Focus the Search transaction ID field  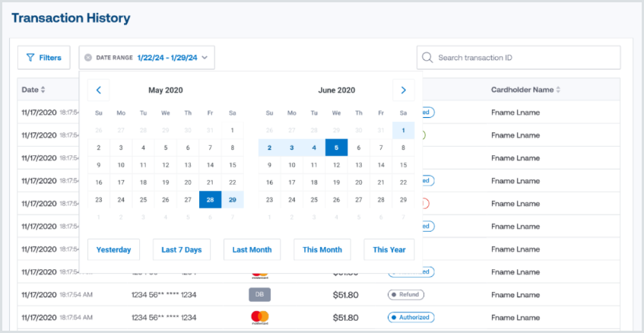(x=525, y=58)
